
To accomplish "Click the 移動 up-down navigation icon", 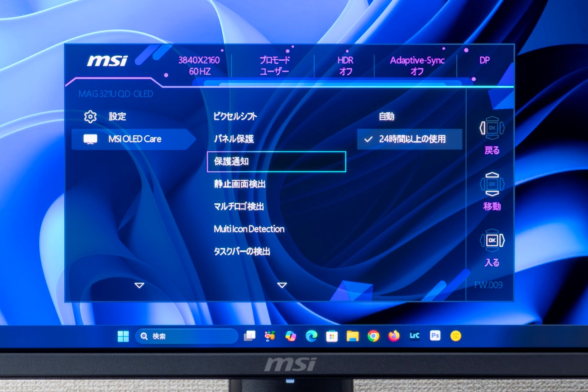I will click(492, 184).
